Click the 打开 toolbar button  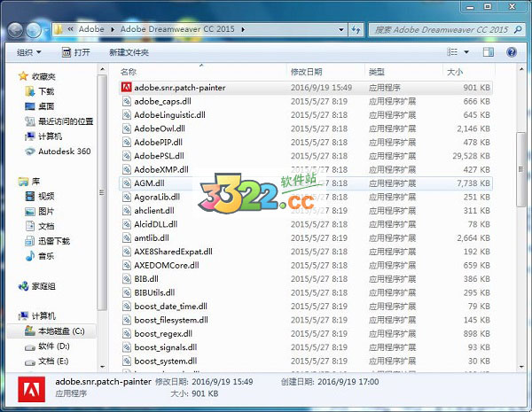pos(75,52)
